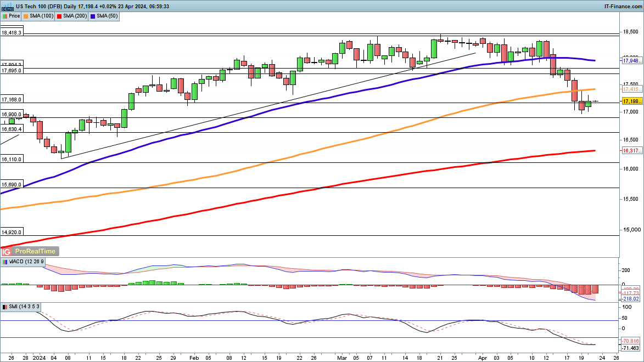Select the 15,690.0 horizontal level label
The image size is (644, 362).
(x=12, y=185)
